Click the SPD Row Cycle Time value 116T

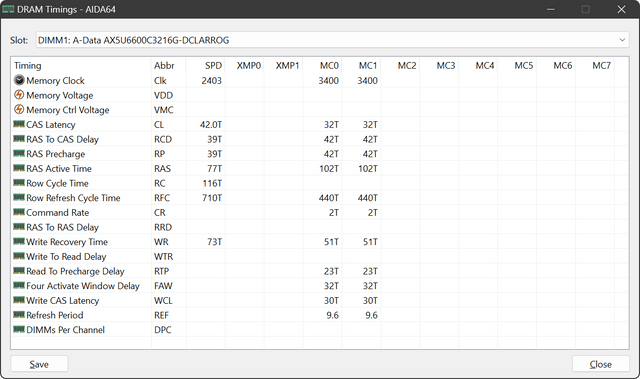click(212, 183)
